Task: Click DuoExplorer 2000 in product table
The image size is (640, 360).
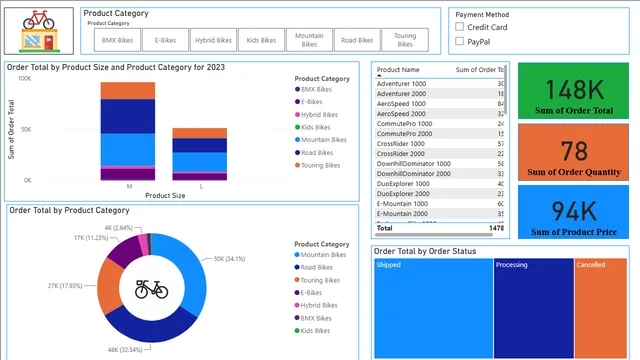Action: click(x=440, y=193)
